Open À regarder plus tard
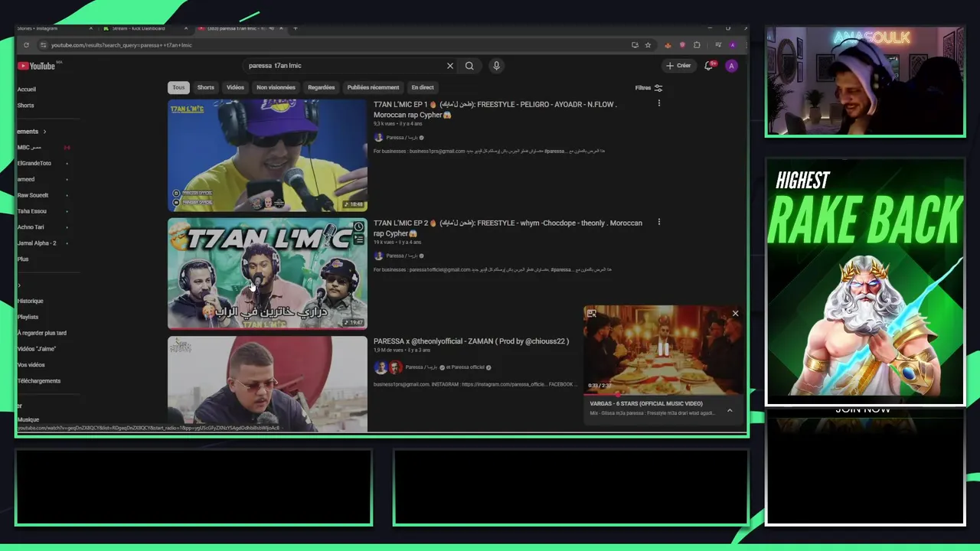The height and width of the screenshot is (551, 980). point(42,333)
